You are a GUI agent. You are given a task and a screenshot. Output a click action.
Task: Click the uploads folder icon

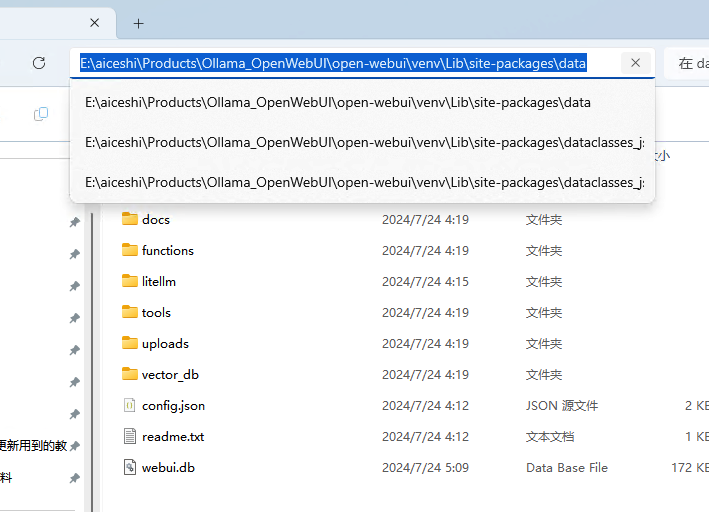tap(130, 343)
